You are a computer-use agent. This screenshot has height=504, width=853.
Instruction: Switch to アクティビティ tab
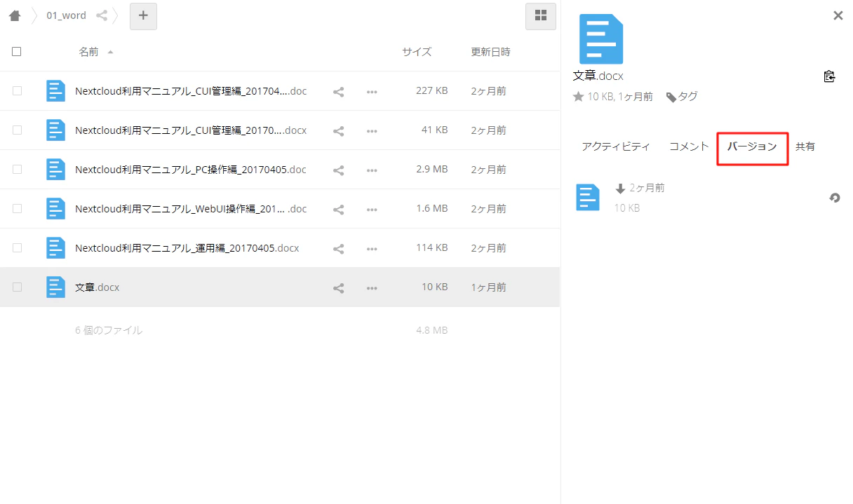tap(616, 147)
